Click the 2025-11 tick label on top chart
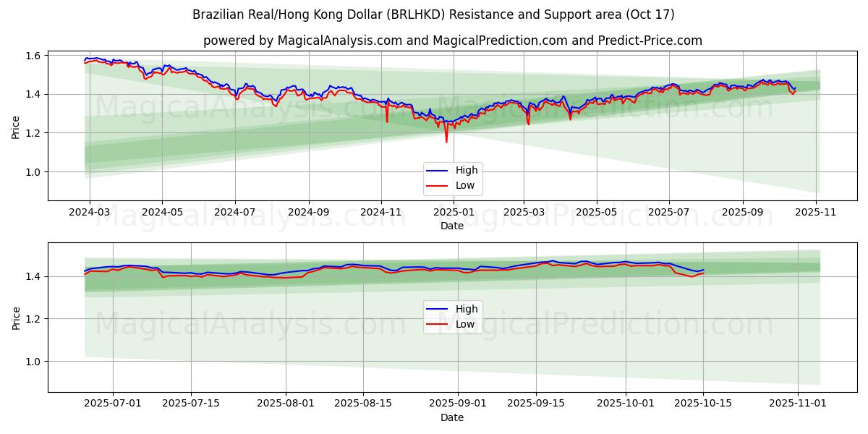Image resolution: width=868 pixels, height=434 pixels. click(817, 214)
